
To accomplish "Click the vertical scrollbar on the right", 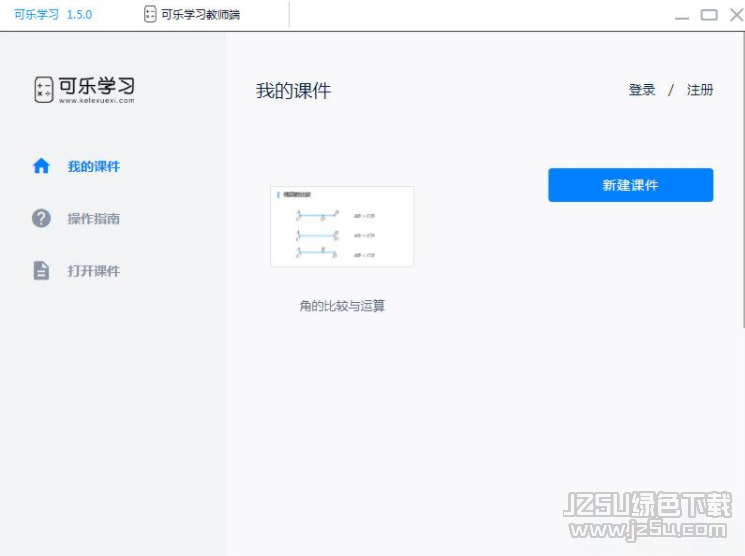I will (743, 180).
